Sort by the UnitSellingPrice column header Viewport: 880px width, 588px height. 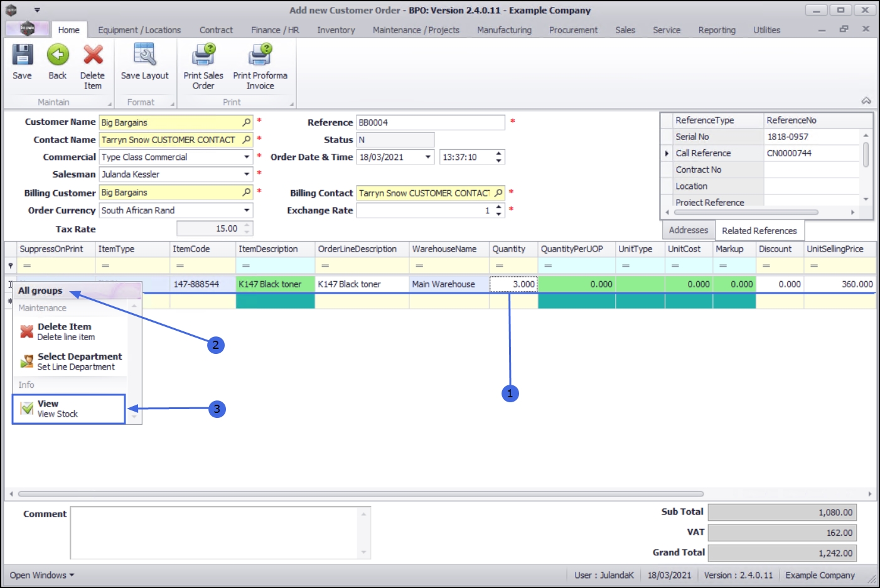(x=840, y=249)
